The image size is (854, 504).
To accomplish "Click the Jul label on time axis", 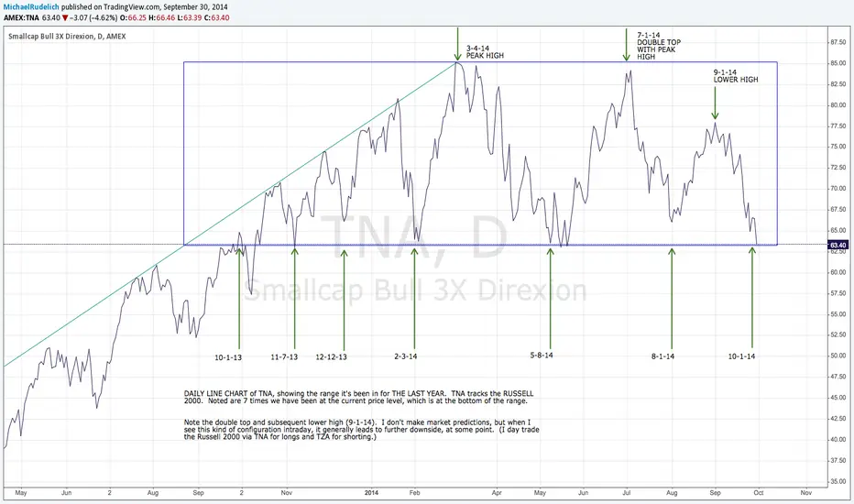I will coord(627,493).
